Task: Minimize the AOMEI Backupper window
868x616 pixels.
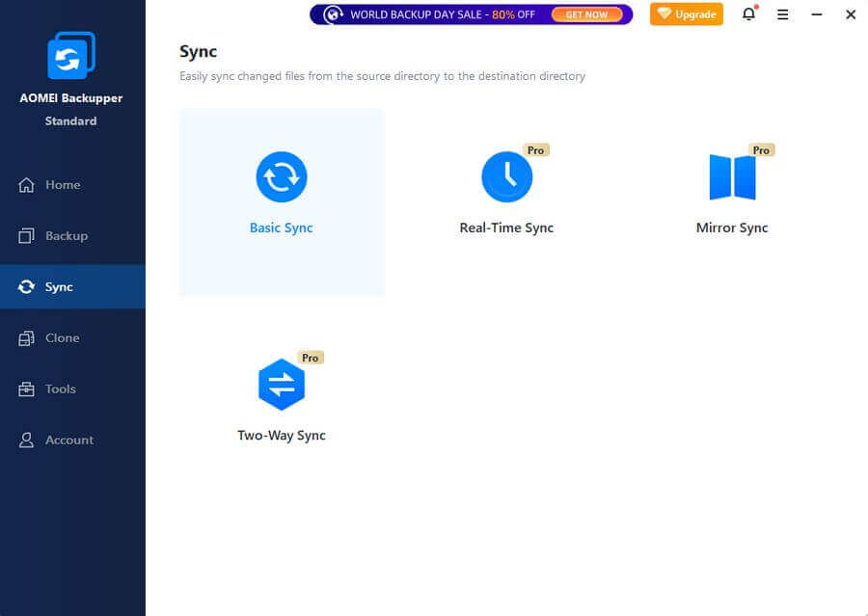Action: (x=816, y=14)
